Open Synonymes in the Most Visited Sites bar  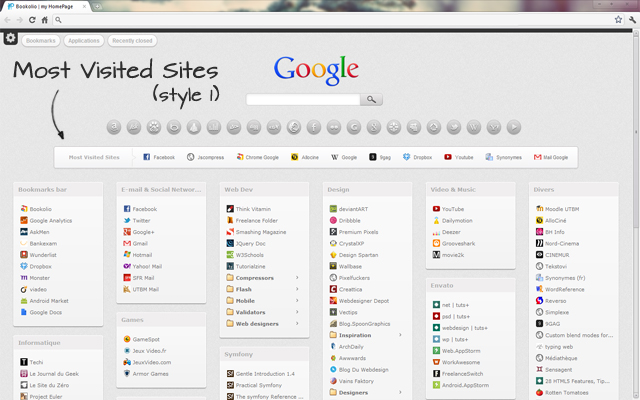coord(504,157)
